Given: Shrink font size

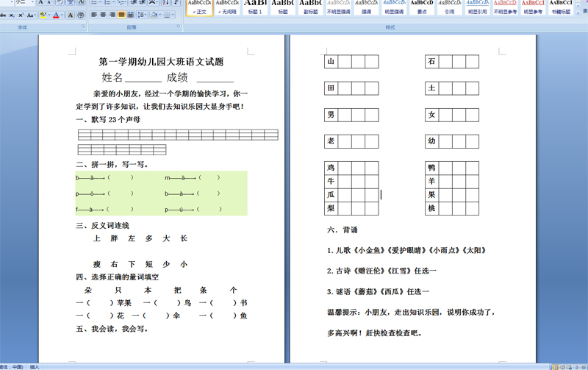Looking at the screenshot, I should (49, 2).
